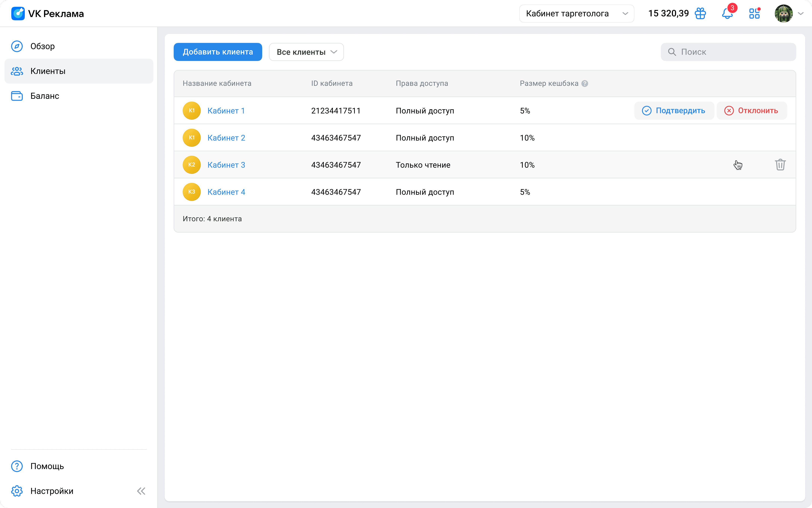Open the apps grid icon in header
Image resolution: width=812 pixels, height=508 pixels.
click(754, 13)
